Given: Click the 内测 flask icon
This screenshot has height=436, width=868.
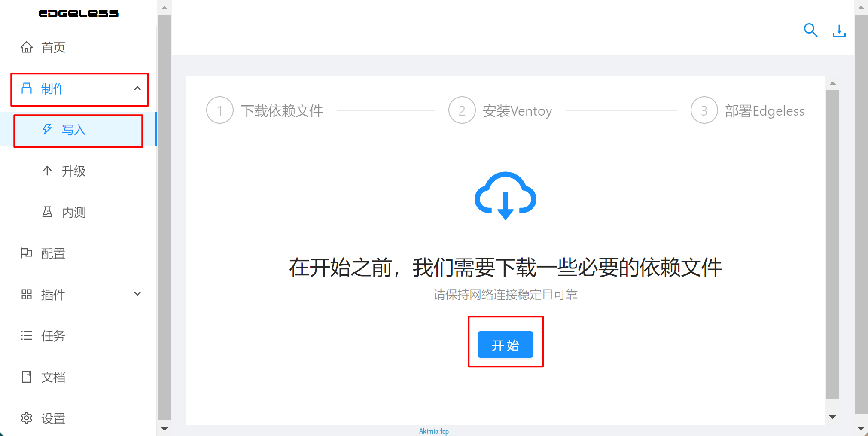Looking at the screenshot, I should (x=47, y=212).
